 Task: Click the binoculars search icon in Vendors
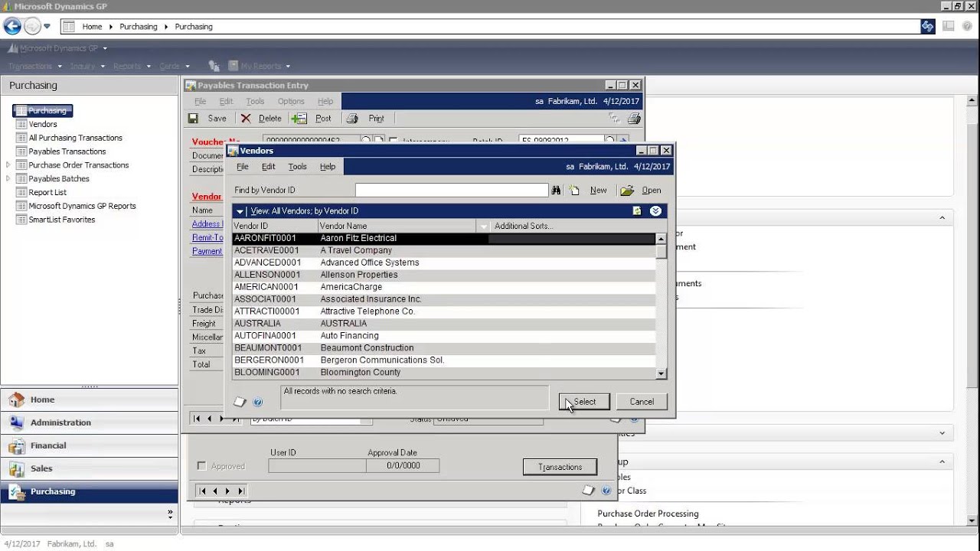557,191
